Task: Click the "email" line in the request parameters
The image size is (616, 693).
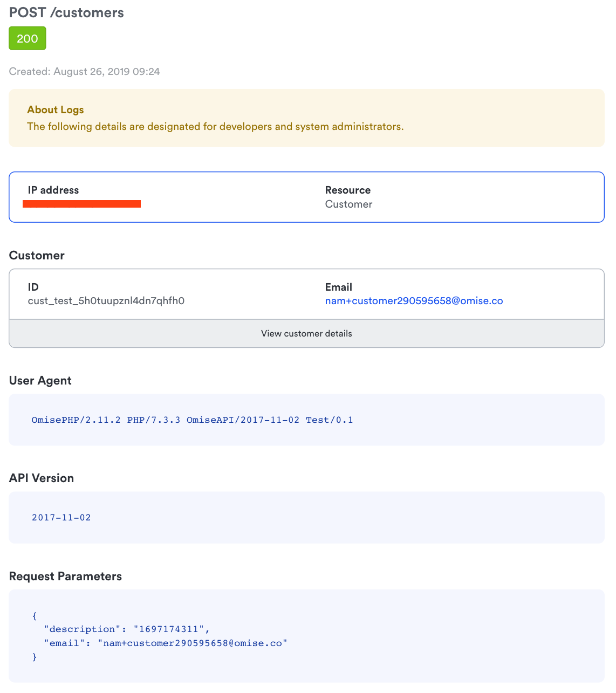Action: tap(166, 643)
